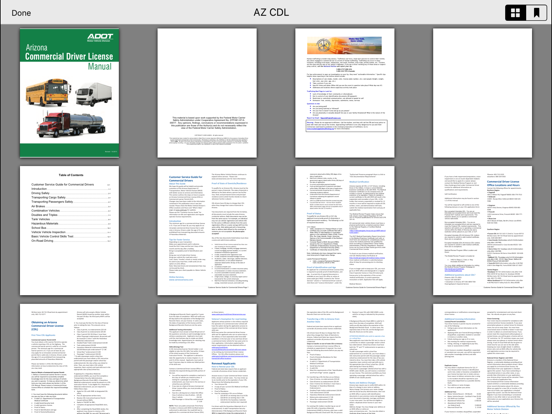The image size is (552, 414).
Task: Open the Customer Service Guide page thumbnail
Action: tap(207, 231)
